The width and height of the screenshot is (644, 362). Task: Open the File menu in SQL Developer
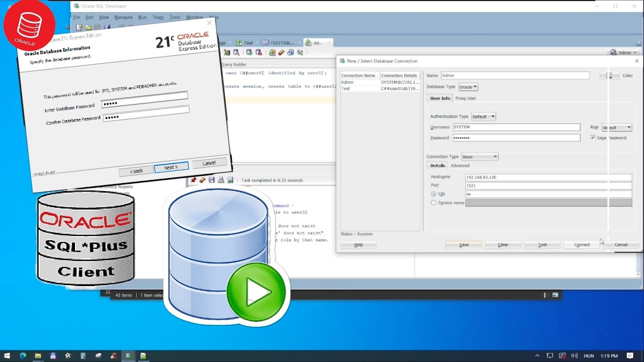pos(77,17)
